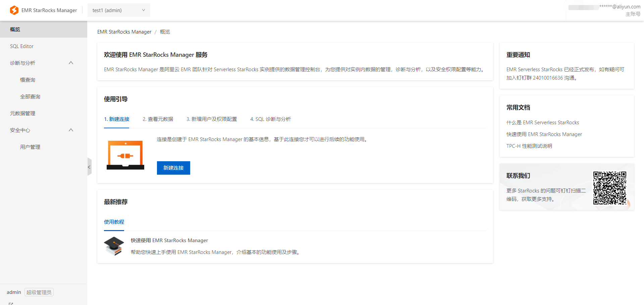Click the DingTalk QR code image
Screen dimensions: 644x305
(609, 188)
